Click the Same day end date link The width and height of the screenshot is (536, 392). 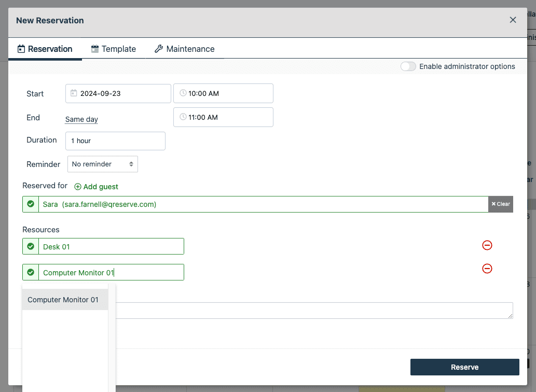point(81,119)
